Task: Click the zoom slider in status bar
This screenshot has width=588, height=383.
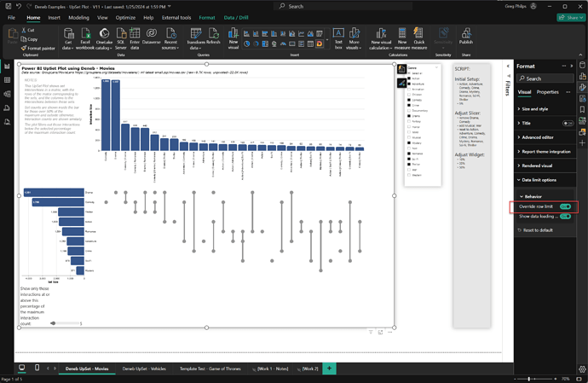Action: [x=528, y=379]
